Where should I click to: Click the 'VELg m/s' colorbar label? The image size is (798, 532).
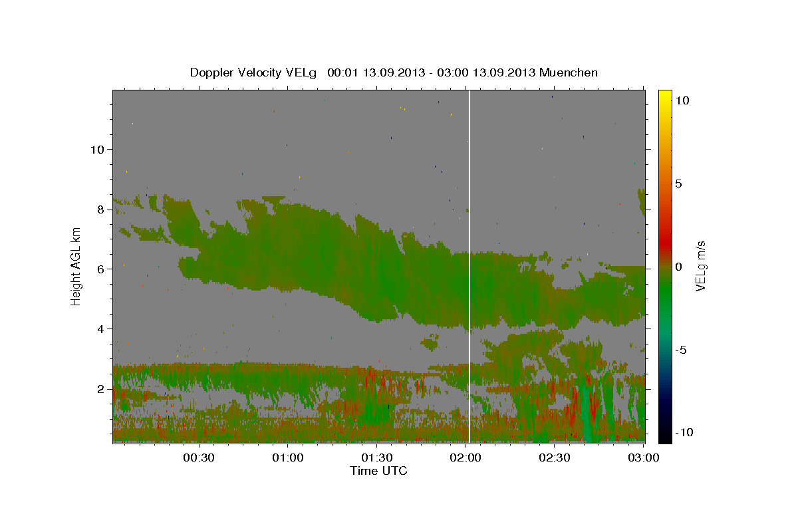pyautogui.click(x=700, y=265)
